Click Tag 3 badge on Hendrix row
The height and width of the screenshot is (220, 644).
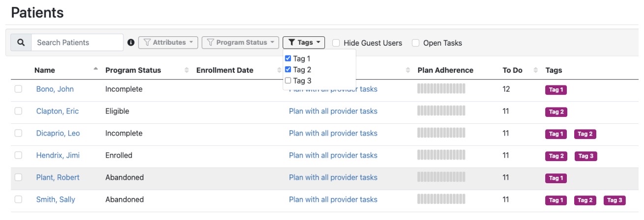click(585, 156)
